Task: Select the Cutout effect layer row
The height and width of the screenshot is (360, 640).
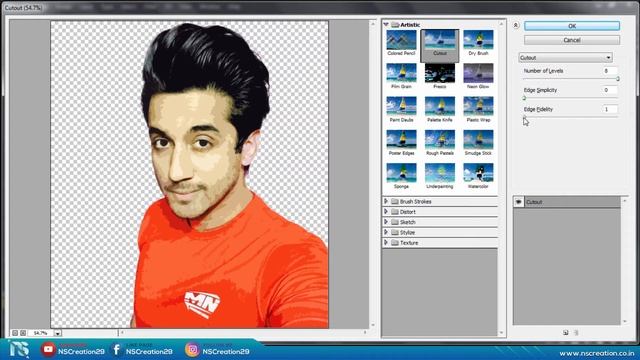Action: (567, 202)
